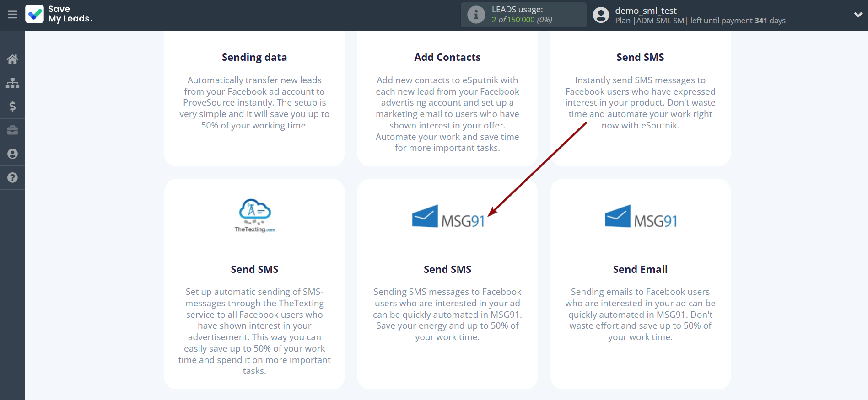Open the briefcase icon in the sidebar
This screenshot has height=400, width=868.
click(12, 130)
